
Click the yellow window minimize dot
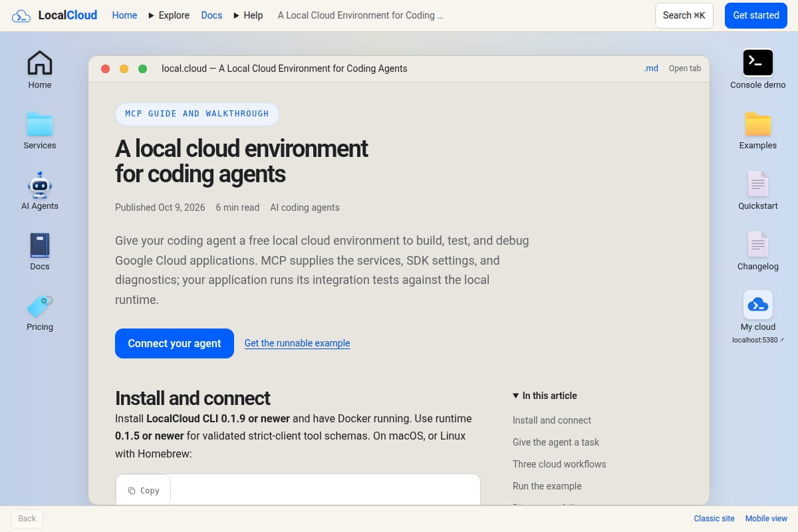pos(124,68)
